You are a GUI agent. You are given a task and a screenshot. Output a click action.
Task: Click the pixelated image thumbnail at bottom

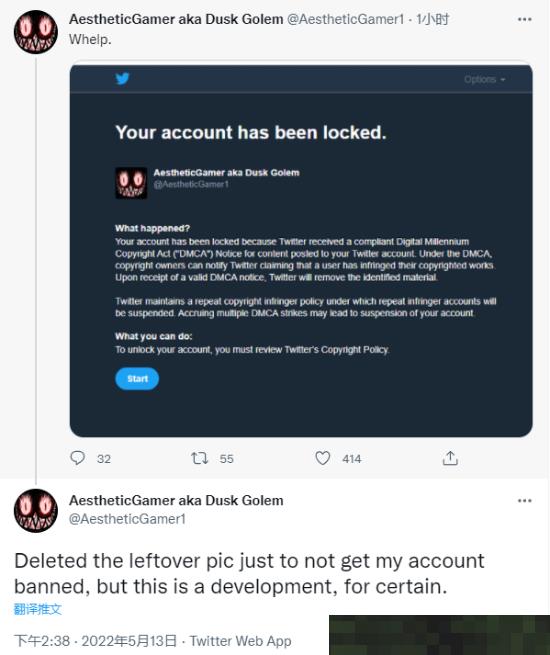(x=439, y=635)
